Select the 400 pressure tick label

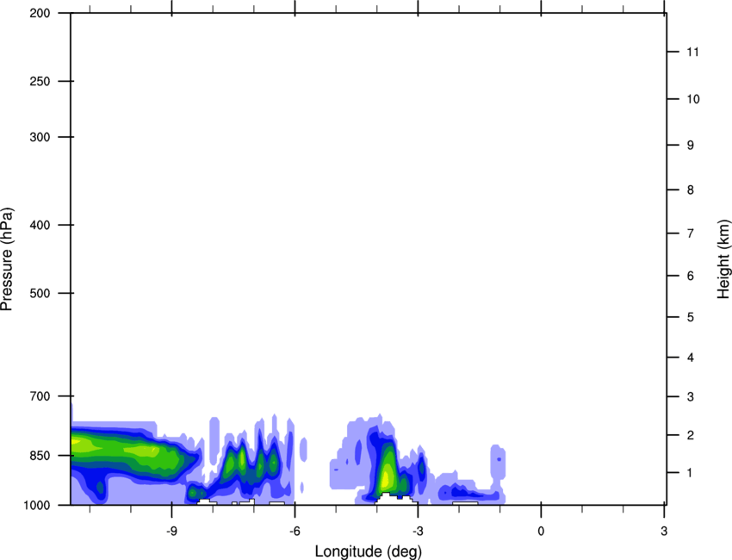(x=40, y=225)
